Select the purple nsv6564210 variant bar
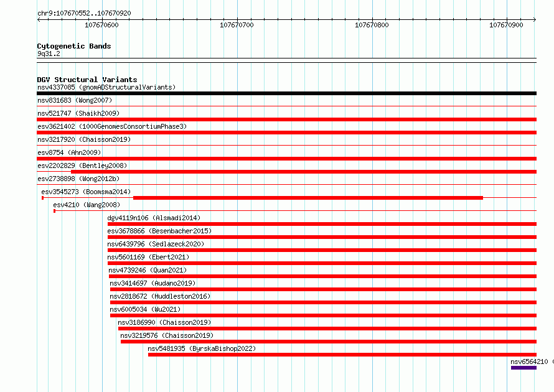The image size is (554, 392). pos(523,368)
